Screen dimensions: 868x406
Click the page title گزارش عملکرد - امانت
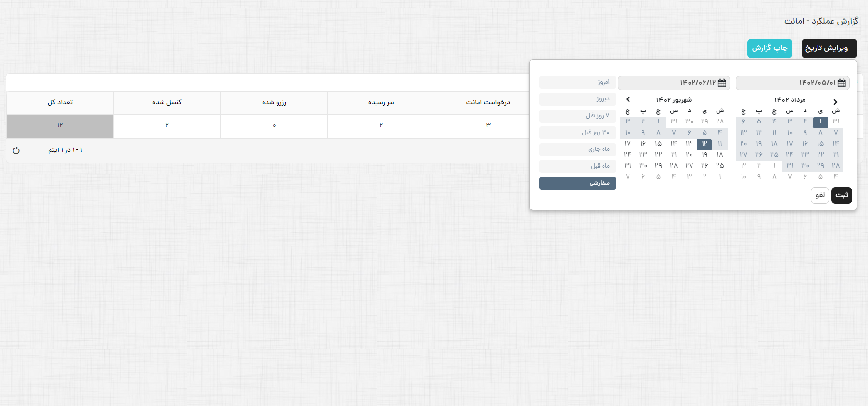tap(821, 21)
